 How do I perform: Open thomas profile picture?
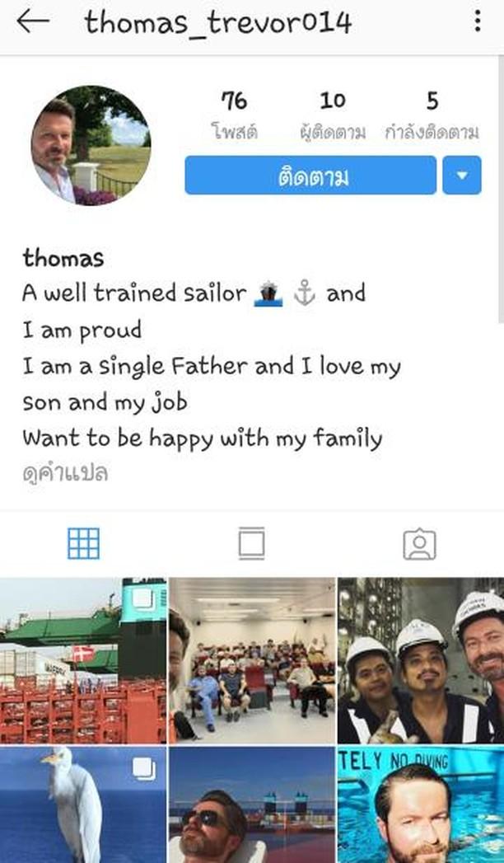tap(91, 145)
